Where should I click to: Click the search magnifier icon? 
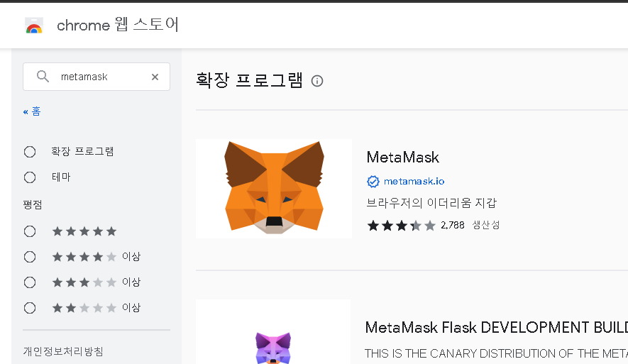pyautogui.click(x=43, y=76)
